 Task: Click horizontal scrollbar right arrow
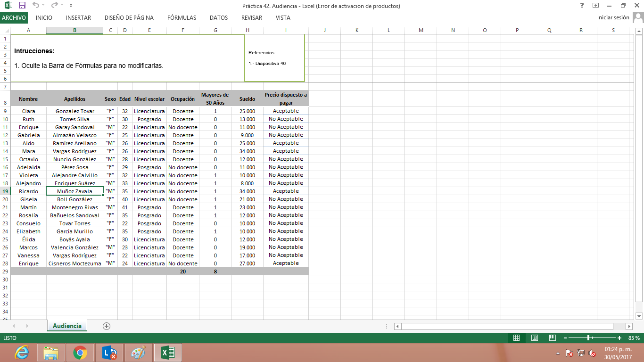[x=629, y=326]
